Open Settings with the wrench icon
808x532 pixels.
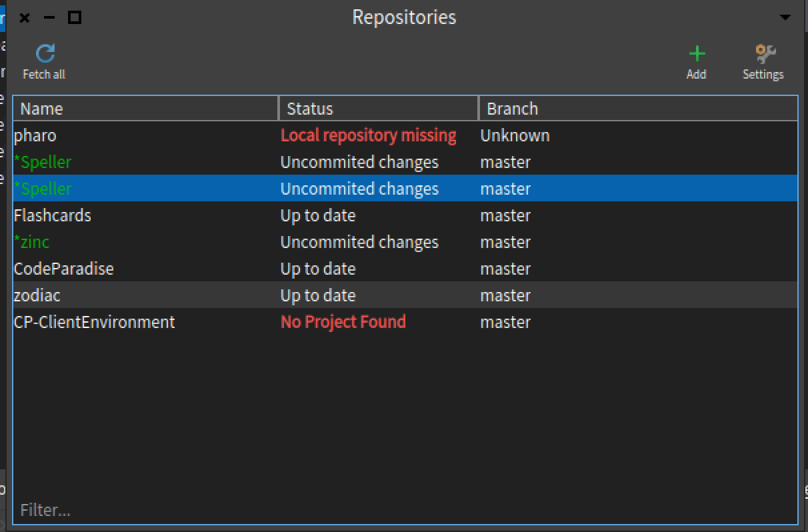pyautogui.click(x=764, y=53)
